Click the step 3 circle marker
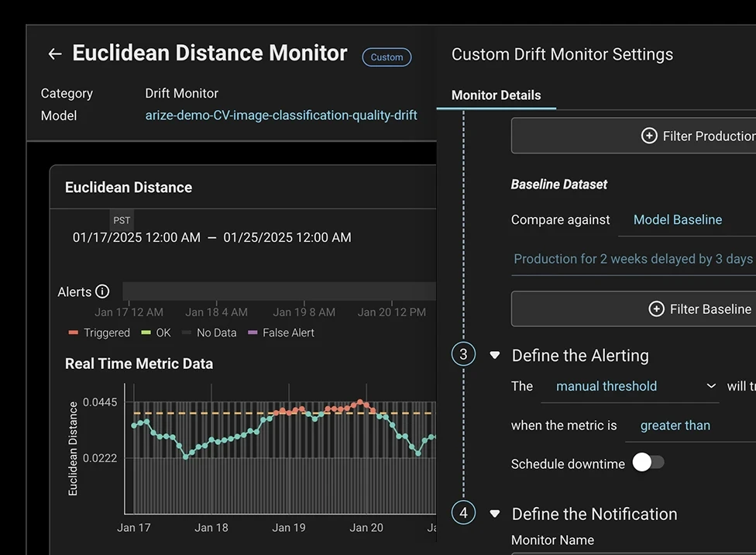The image size is (756, 555). coord(463,354)
